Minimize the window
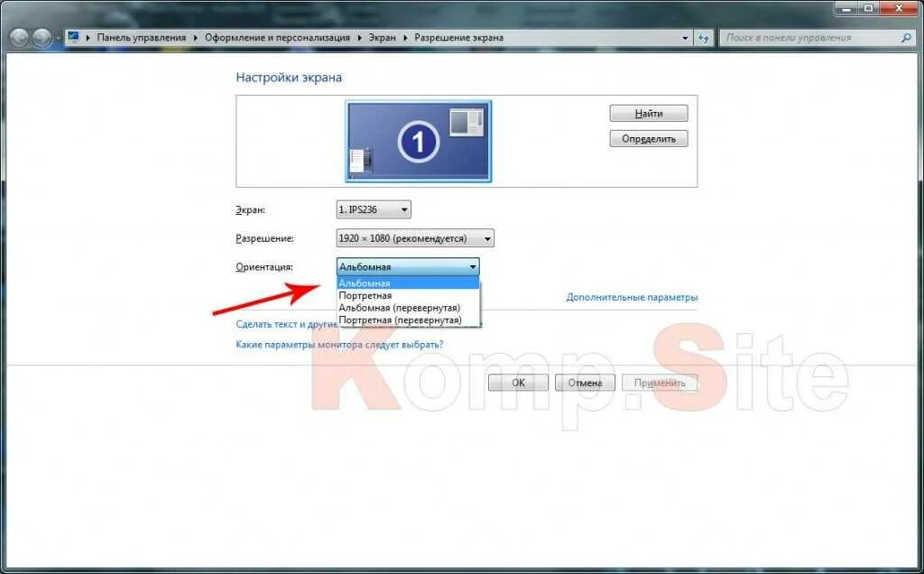Viewport: 924px width, 574px height. [846, 7]
